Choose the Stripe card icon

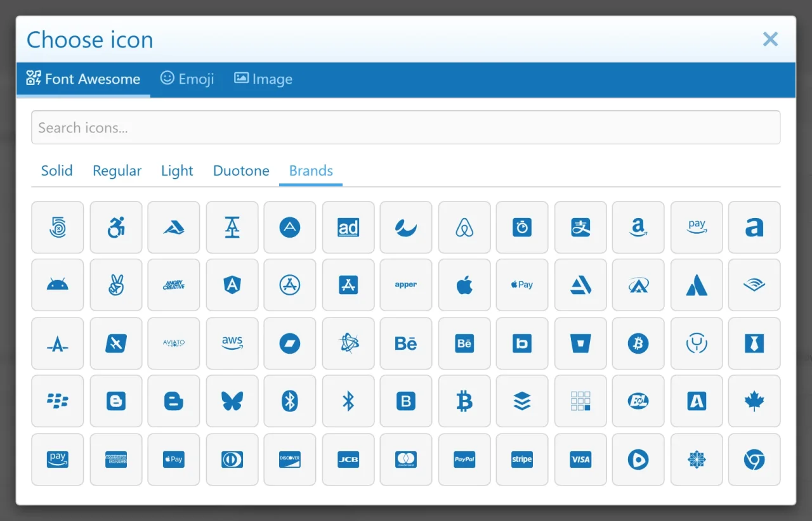[521, 459]
